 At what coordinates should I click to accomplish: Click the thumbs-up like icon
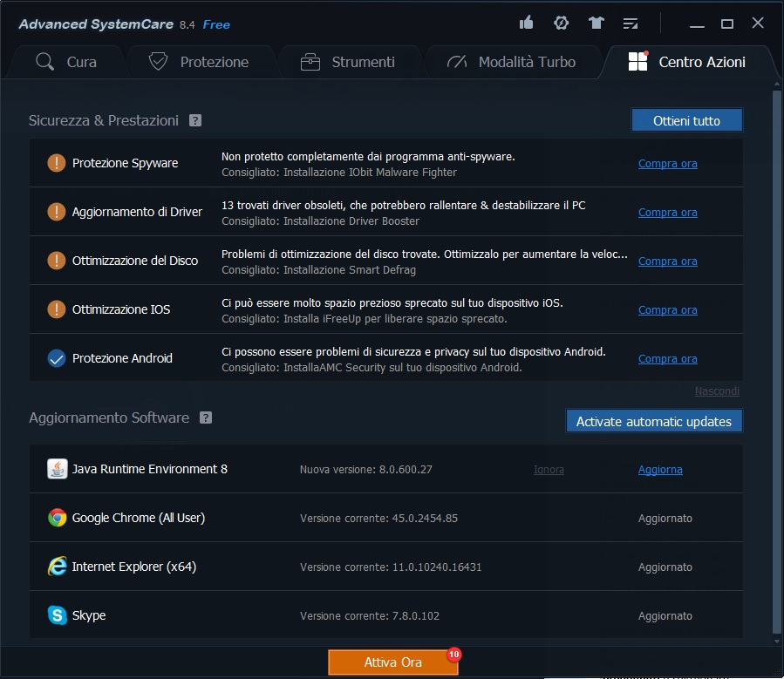point(526,23)
